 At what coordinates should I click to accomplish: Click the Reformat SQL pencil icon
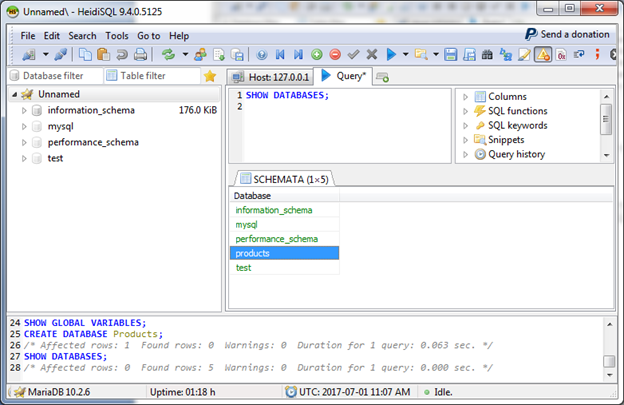pos(524,55)
